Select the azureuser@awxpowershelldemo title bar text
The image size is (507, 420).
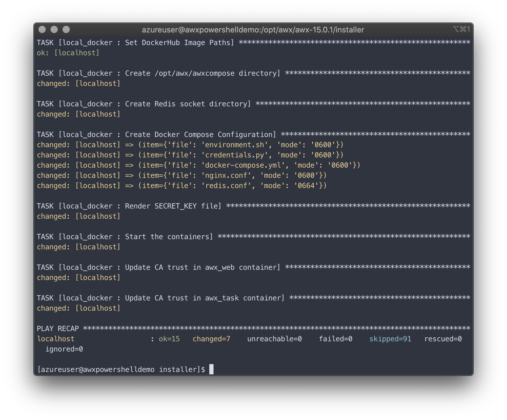click(x=253, y=30)
